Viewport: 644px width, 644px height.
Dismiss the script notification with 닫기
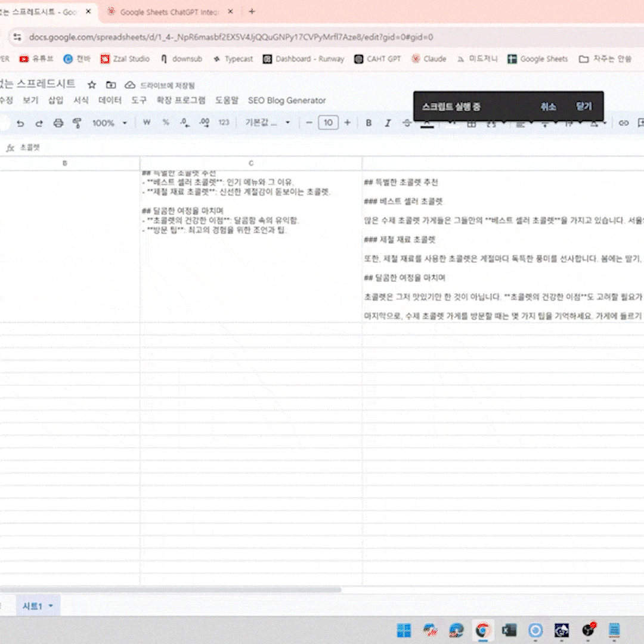[x=584, y=106]
